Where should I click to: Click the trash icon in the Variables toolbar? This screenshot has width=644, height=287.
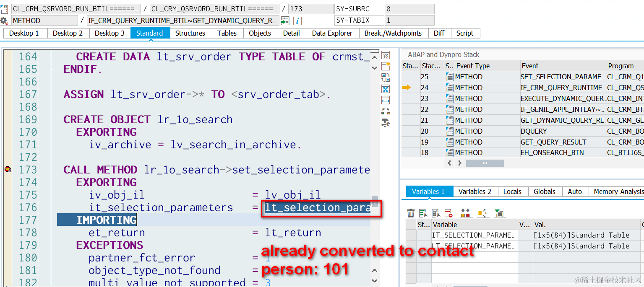[411, 213]
